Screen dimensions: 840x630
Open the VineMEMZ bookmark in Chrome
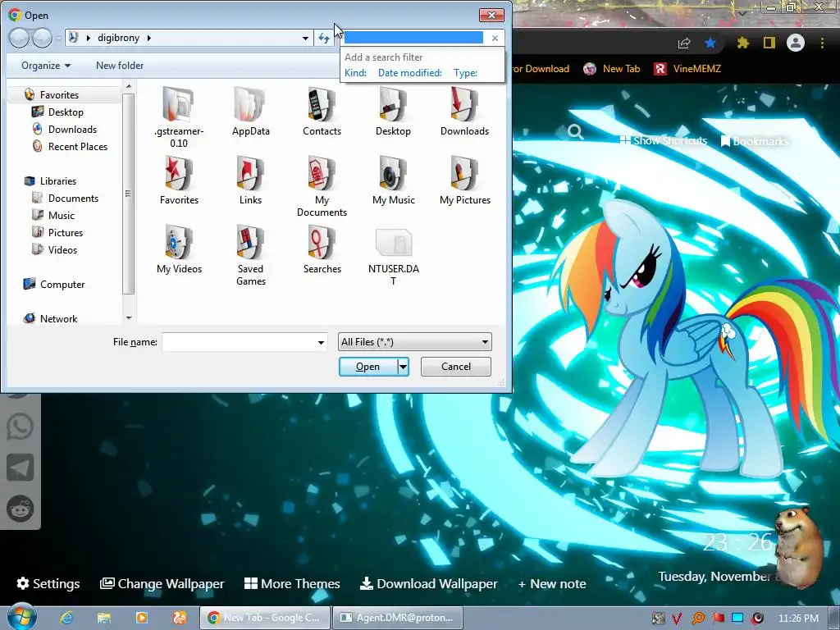[687, 69]
